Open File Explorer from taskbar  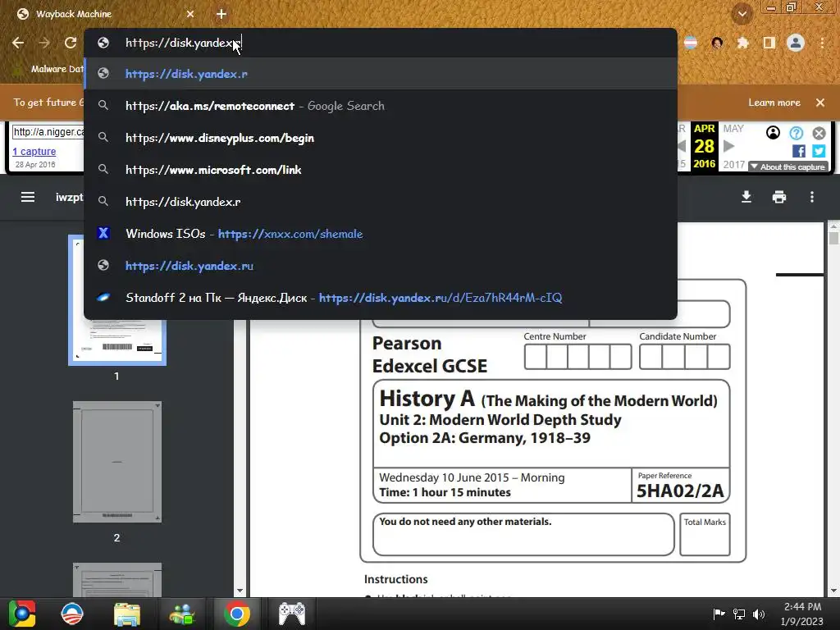tap(127, 614)
